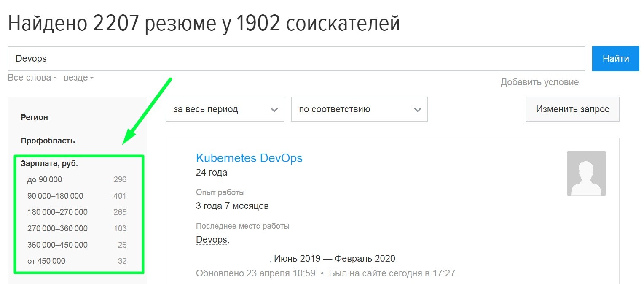The height and width of the screenshot is (284, 644).
Task: Expand the 'Регион' filter section
Action: pos(34,117)
